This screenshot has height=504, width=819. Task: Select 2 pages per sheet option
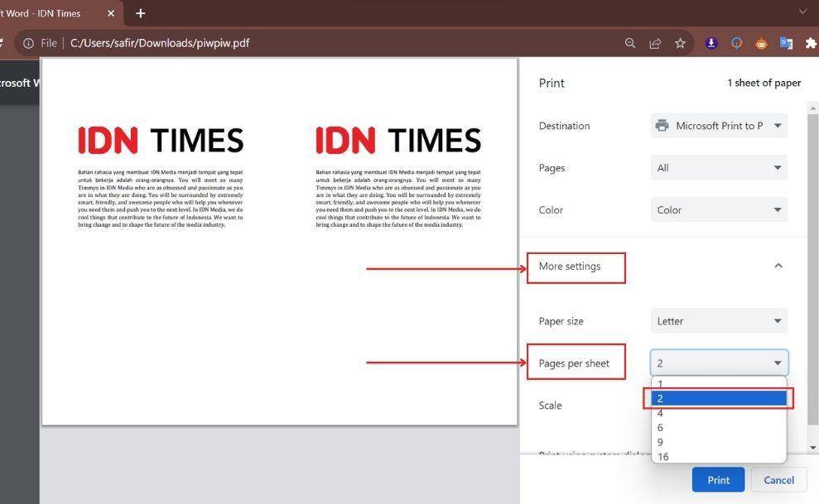click(x=719, y=399)
